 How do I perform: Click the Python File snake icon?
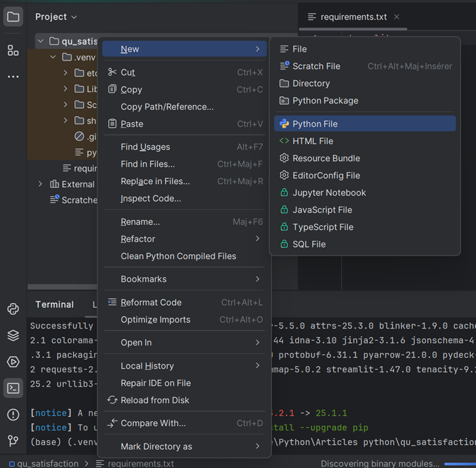click(x=284, y=124)
